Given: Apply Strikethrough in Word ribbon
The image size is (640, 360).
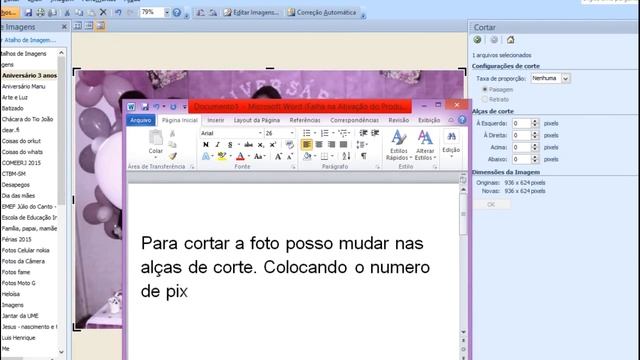Looking at the screenshot, I should 248,144.
